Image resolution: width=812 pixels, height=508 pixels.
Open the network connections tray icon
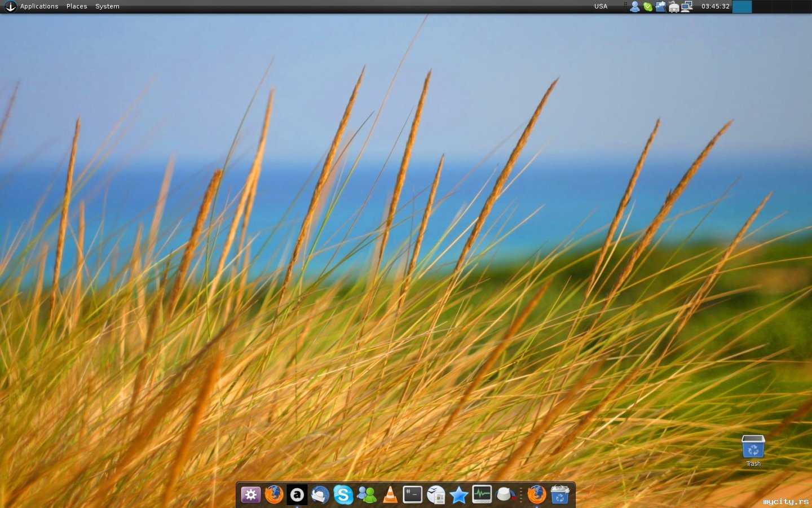coord(687,6)
